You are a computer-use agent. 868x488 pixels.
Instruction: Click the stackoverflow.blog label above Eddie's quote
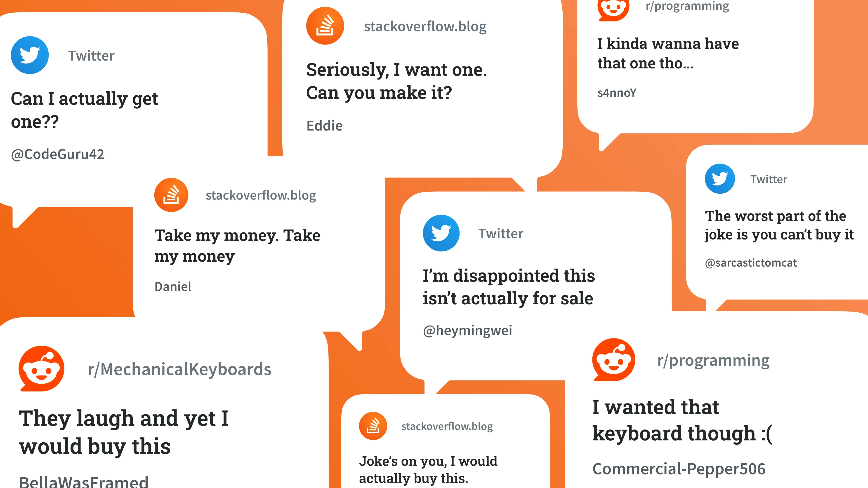point(425,26)
